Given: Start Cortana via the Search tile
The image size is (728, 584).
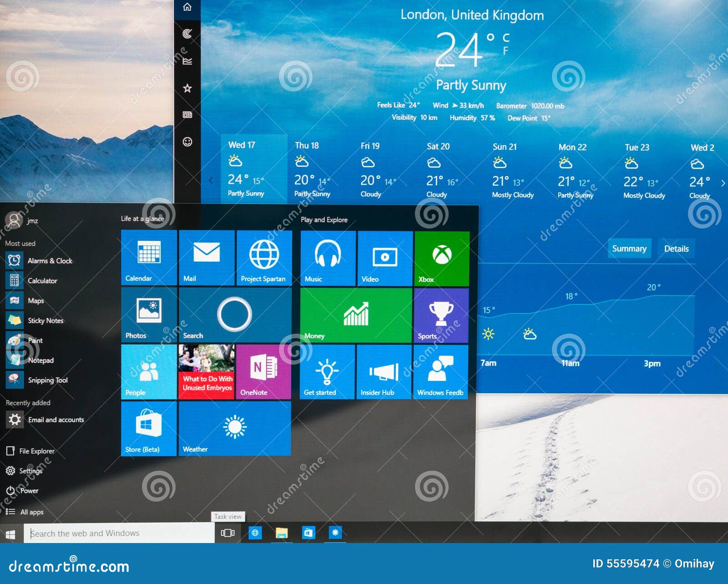Looking at the screenshot, I should tap(235, 315).
